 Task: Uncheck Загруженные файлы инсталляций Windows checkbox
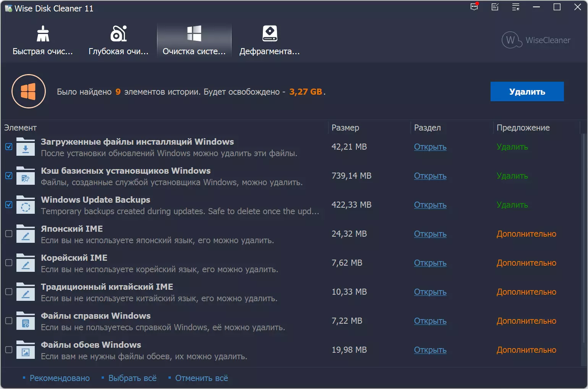click(9, 147)
